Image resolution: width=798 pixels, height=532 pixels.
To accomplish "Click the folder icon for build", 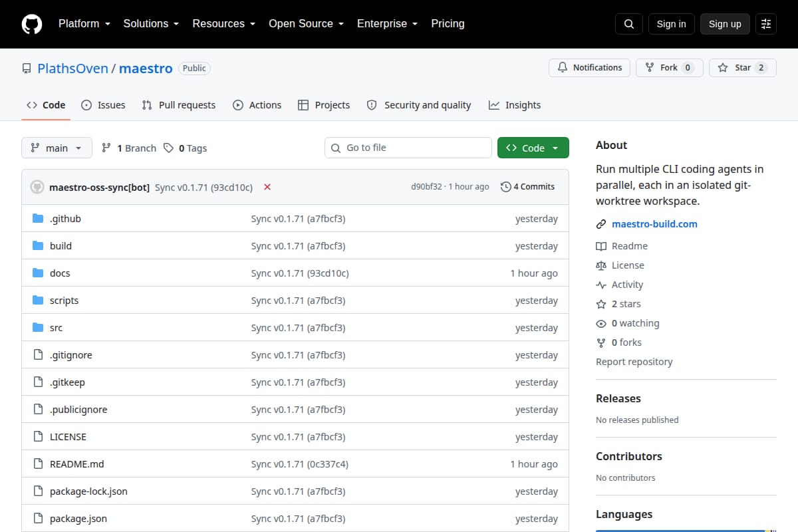I will click(x=38, y=246).
